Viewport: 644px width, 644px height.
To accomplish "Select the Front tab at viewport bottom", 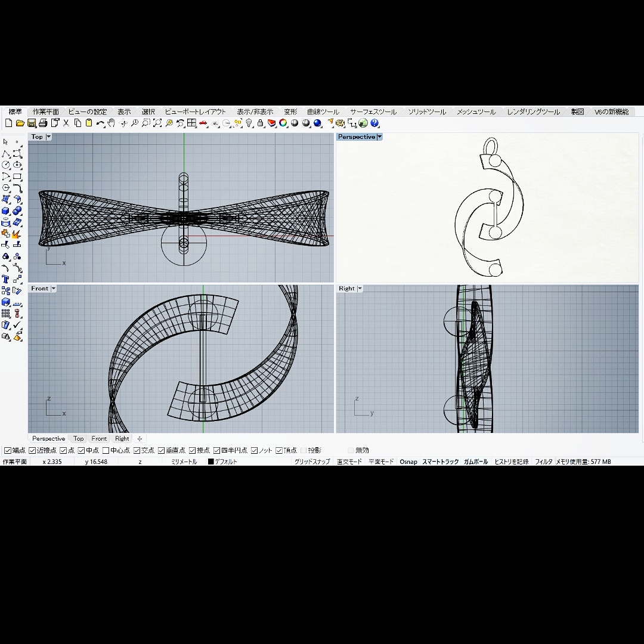I will pos(99,439).
